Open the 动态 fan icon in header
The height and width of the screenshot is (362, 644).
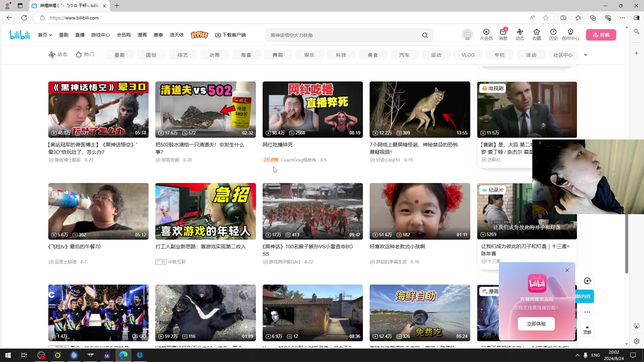pyautogui.click(x=520, y=35)
